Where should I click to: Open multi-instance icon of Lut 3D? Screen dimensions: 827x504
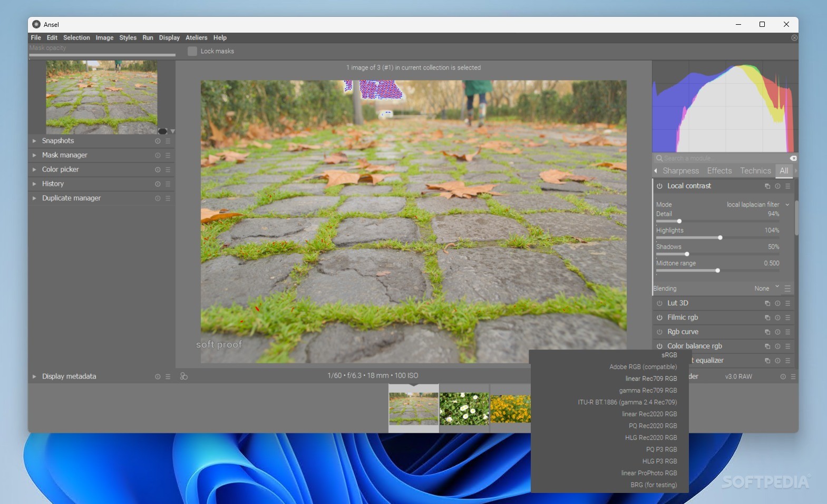click(767, 303)
